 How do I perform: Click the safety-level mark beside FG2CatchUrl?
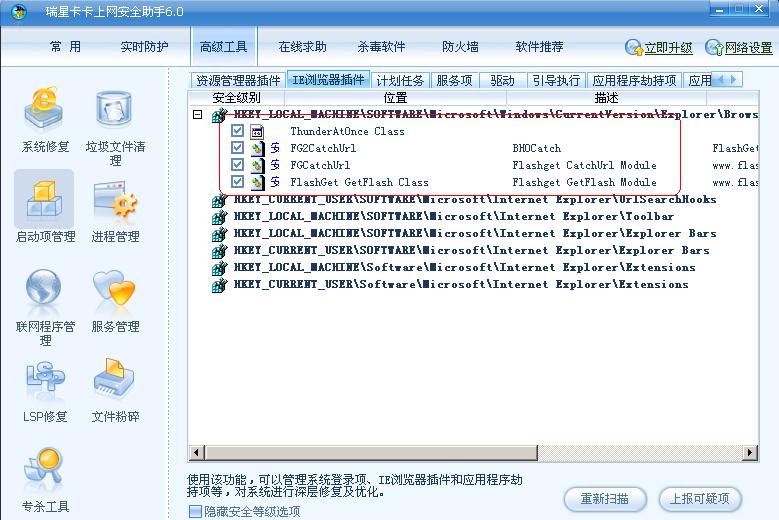[x=275, y=148]
